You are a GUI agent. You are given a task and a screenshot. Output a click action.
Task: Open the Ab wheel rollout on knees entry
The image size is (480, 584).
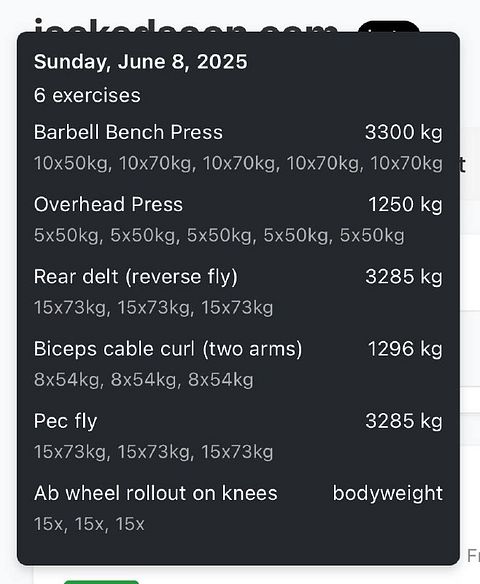click(156, 493)
